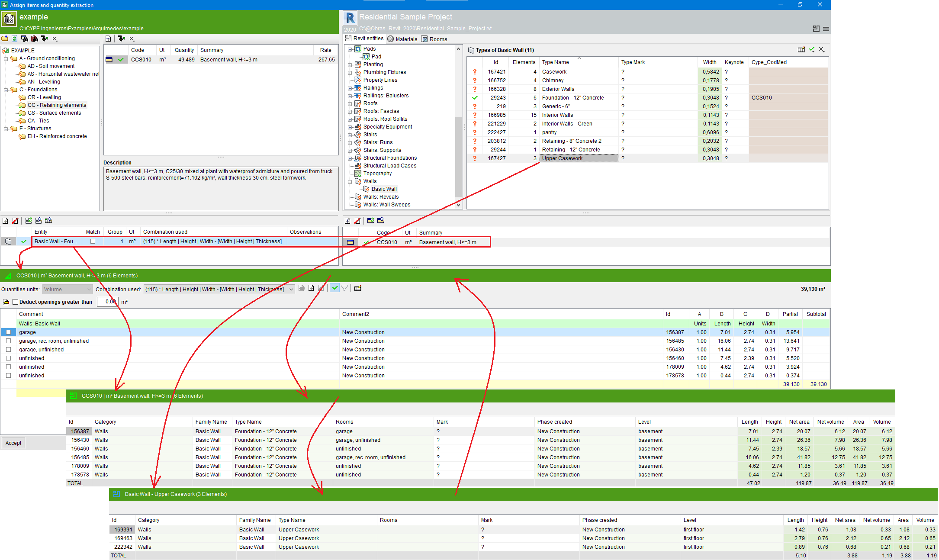Check the box in the garage quantity row
Image resolution: width=939 pixels, height=560 pixels.
[8, 332]
